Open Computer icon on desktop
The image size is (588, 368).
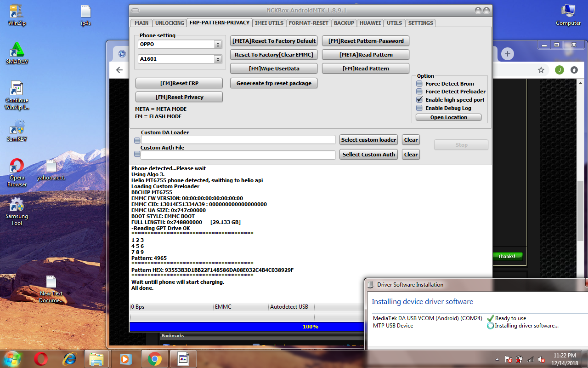pos(568,15)
